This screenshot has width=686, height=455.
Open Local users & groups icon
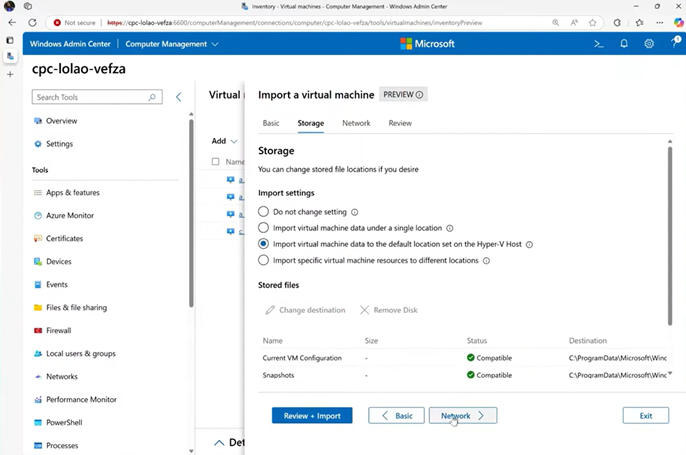[x=38, y=354]
